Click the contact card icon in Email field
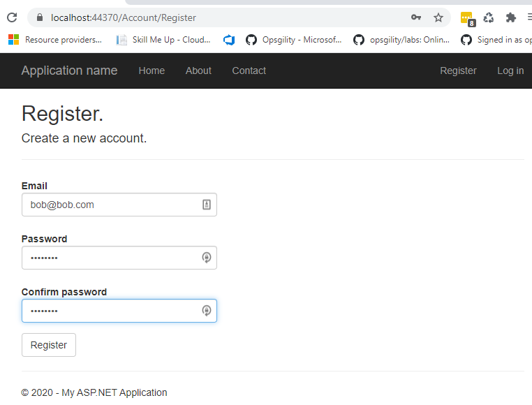The height and width of the screenshot is (405, 532). (207, 205)
